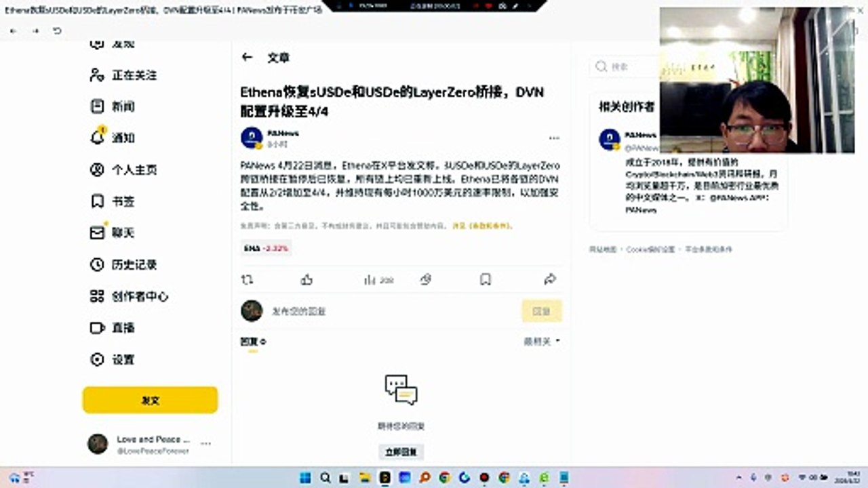
Task: Share the article
Action: tap(550, 279)
